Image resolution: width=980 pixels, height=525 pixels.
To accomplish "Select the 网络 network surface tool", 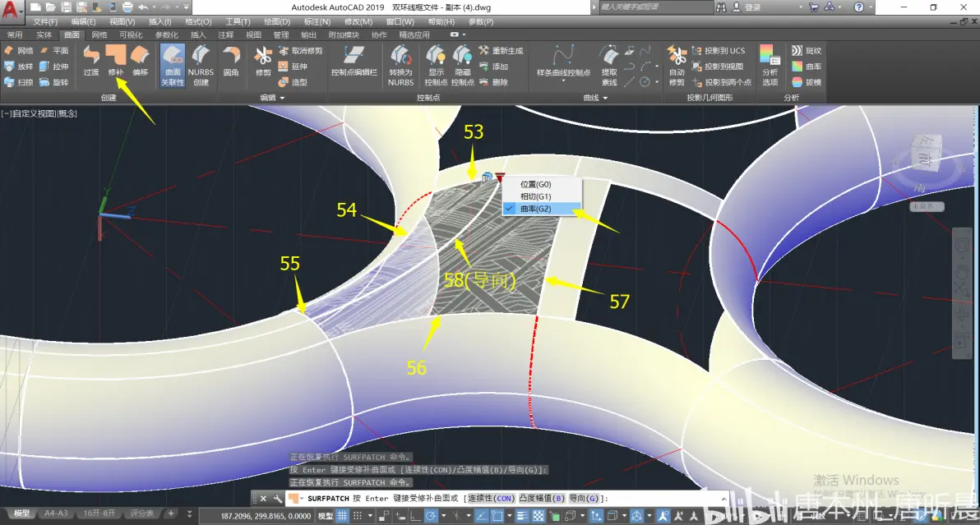I will (x=19, y=51).
